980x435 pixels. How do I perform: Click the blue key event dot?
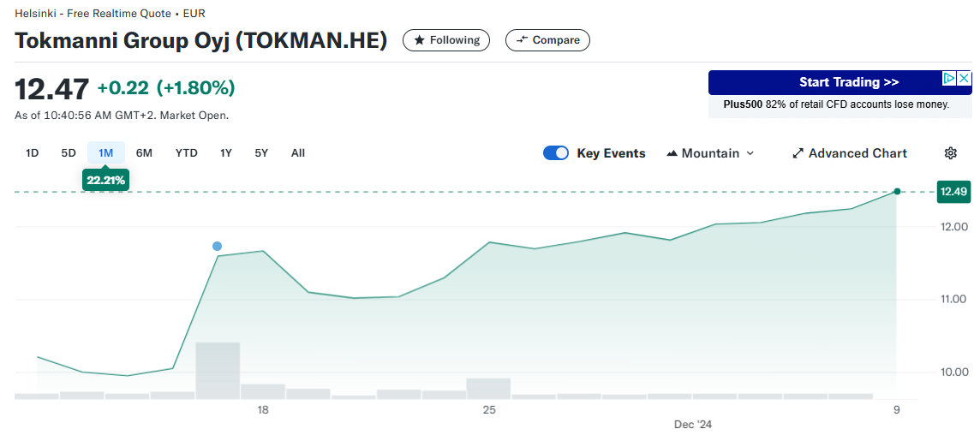(x=217, y=247)
